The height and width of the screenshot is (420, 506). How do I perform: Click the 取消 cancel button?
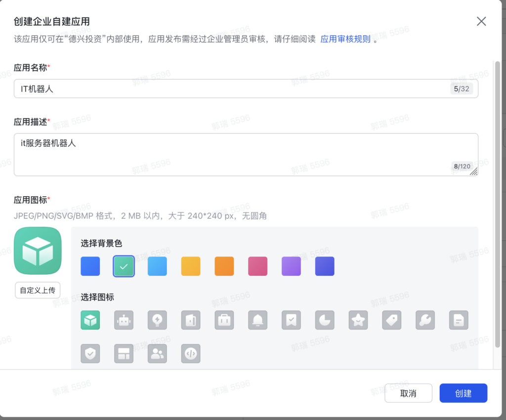pyautogui.click(x=409, y=393)
